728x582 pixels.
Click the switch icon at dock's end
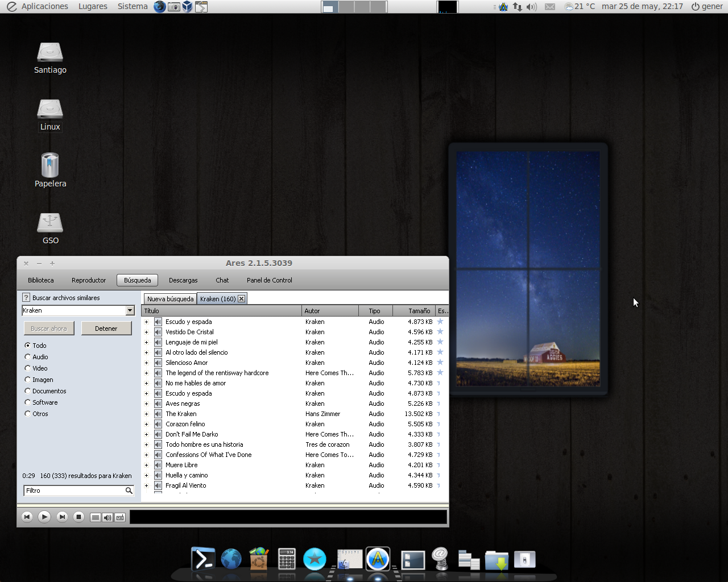point(524,559)
